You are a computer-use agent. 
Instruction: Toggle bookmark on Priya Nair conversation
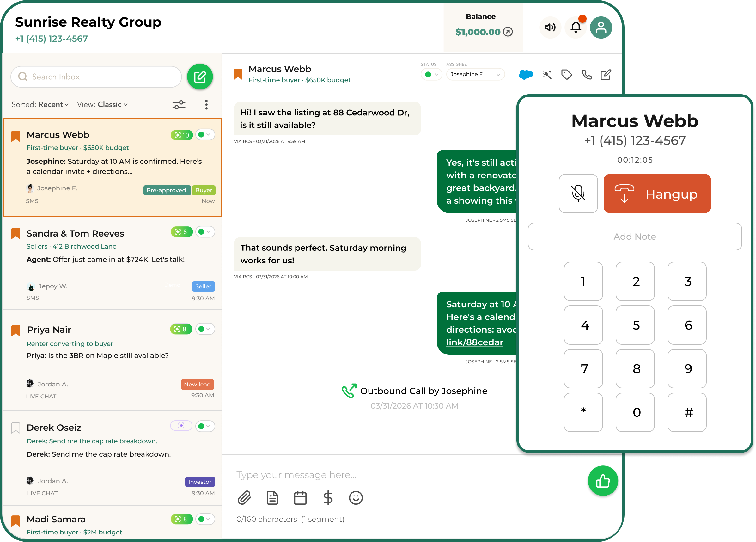click(x=16, y=330)
